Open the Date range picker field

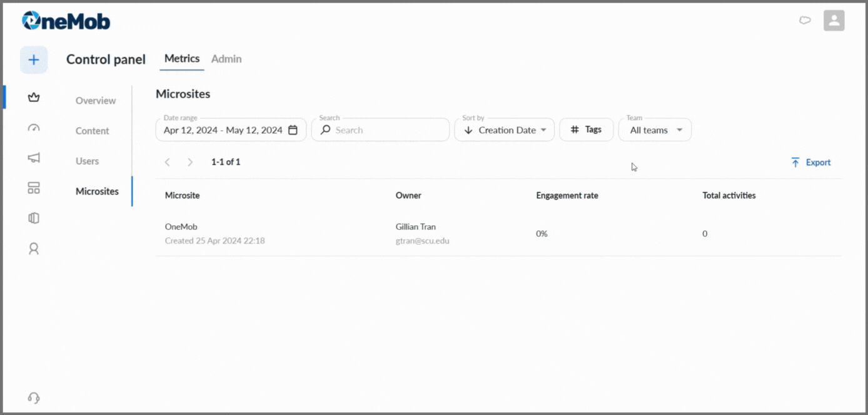pyautogui.click(x=231, y=130)
